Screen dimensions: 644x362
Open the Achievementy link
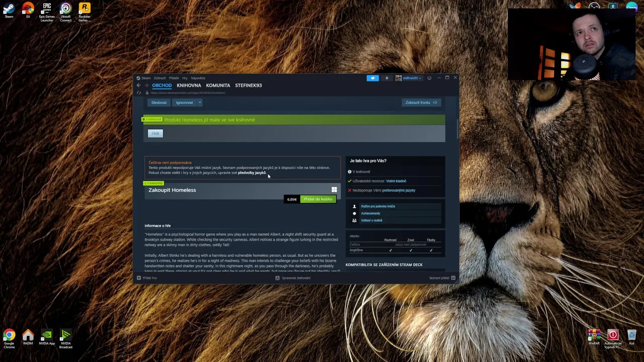click(370, 213)
